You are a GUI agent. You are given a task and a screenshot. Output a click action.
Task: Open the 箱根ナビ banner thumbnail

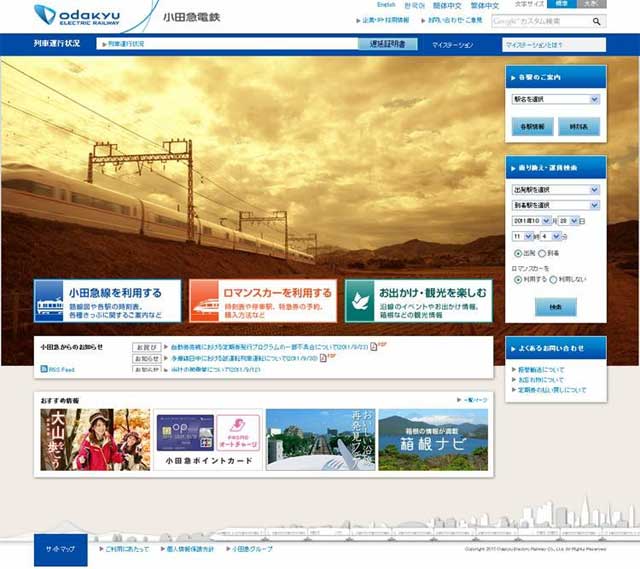tap(433, 438)
